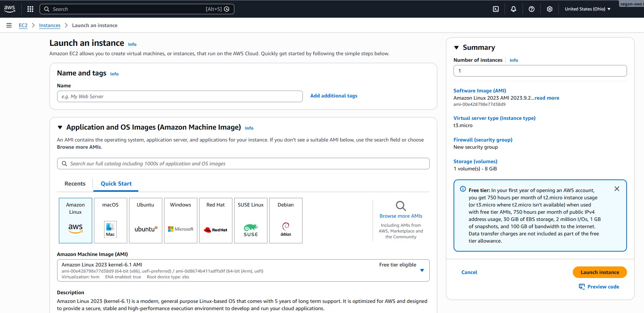Image resolution: width=644 pixels, height=313 pixels.
Task: Focus the instance Name input field
Action: coord(180,96)
